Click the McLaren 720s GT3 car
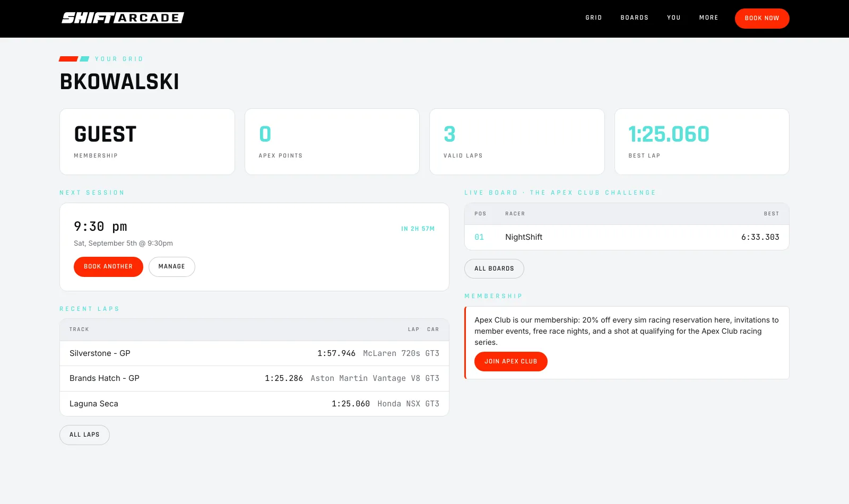849x504 pixels. (x=401, y=353)
